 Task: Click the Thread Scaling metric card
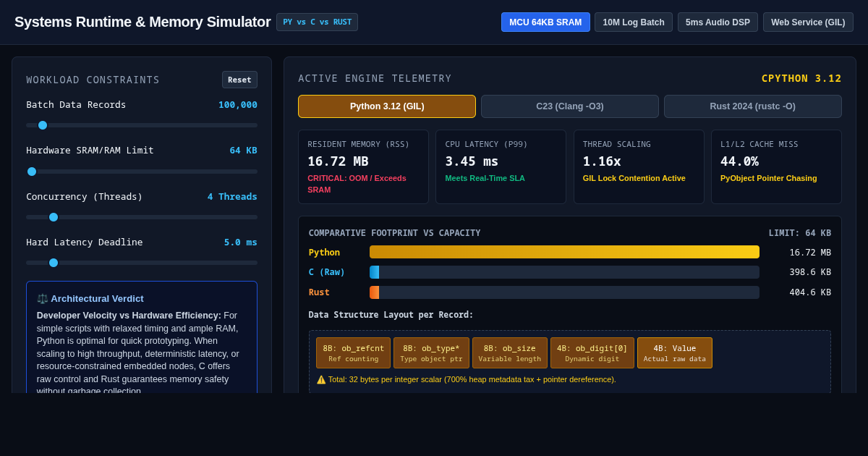pos(639,166)
